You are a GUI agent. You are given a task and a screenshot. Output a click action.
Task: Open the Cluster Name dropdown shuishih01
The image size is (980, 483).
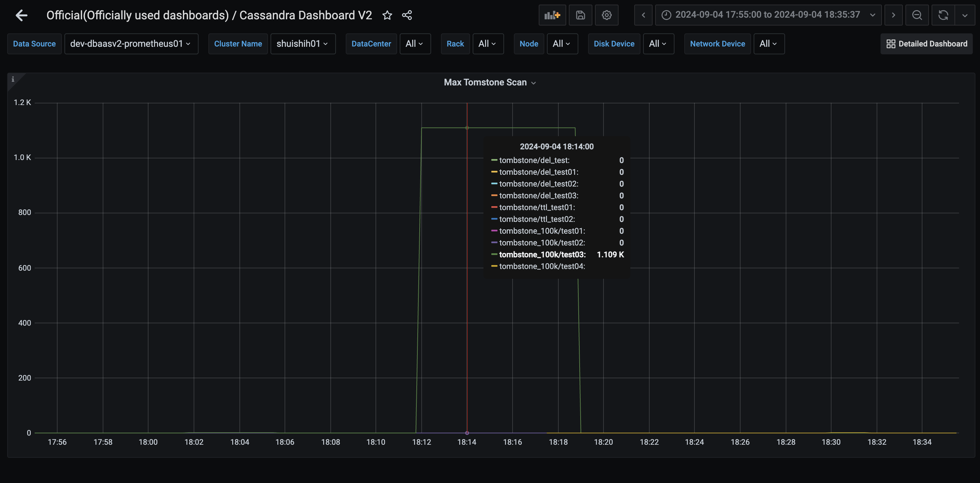(303, 44)
